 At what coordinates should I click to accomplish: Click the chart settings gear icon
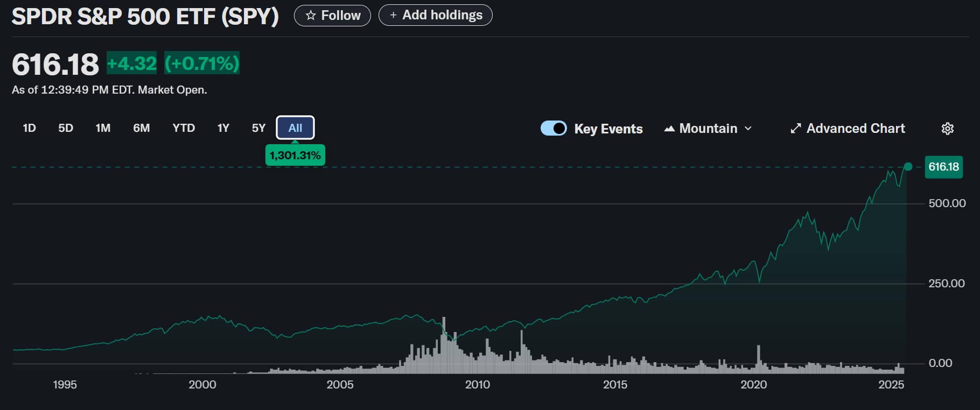[x=948, y=129]
